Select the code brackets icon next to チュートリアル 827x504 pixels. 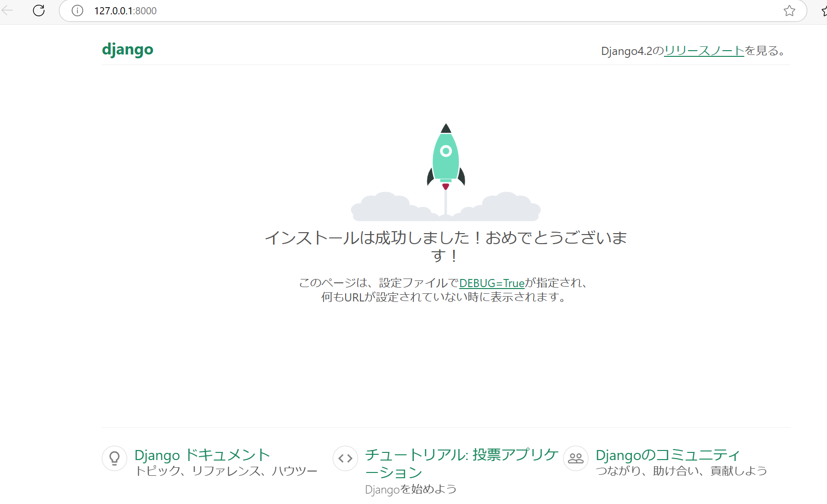[x=345, y=458]
